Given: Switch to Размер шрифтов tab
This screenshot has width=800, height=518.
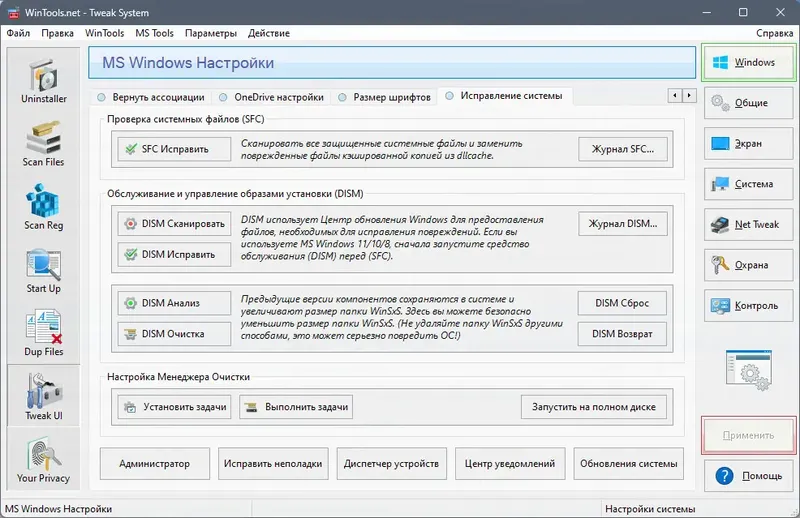Looking at the screenshot, I should tap(385, 97).
